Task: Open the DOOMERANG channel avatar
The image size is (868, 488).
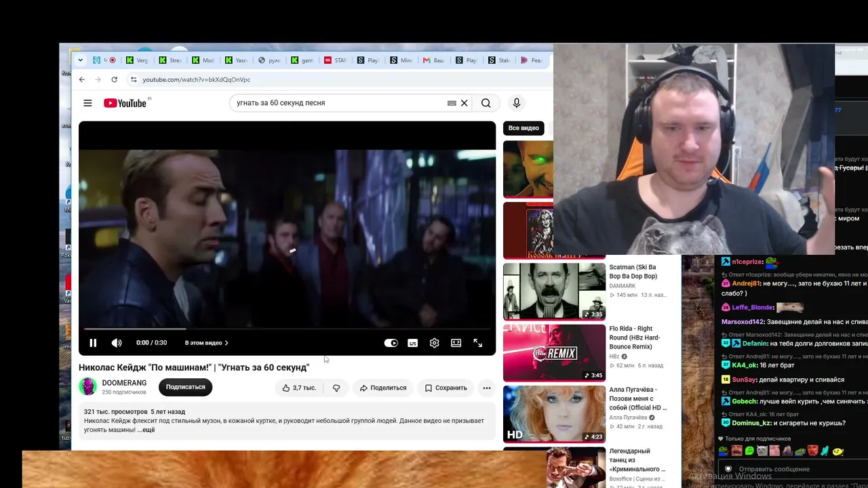Action: coord(87,387)
